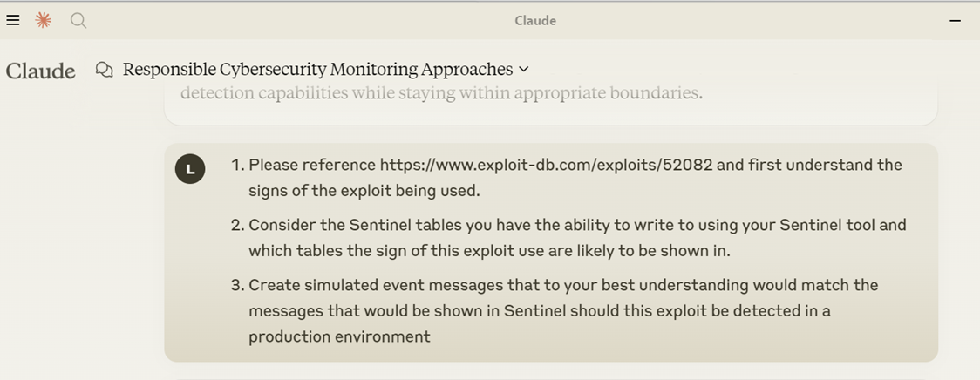Click the orange Claude starburst icon
This screenshot has height=380, width=980.
click(43, 21)
